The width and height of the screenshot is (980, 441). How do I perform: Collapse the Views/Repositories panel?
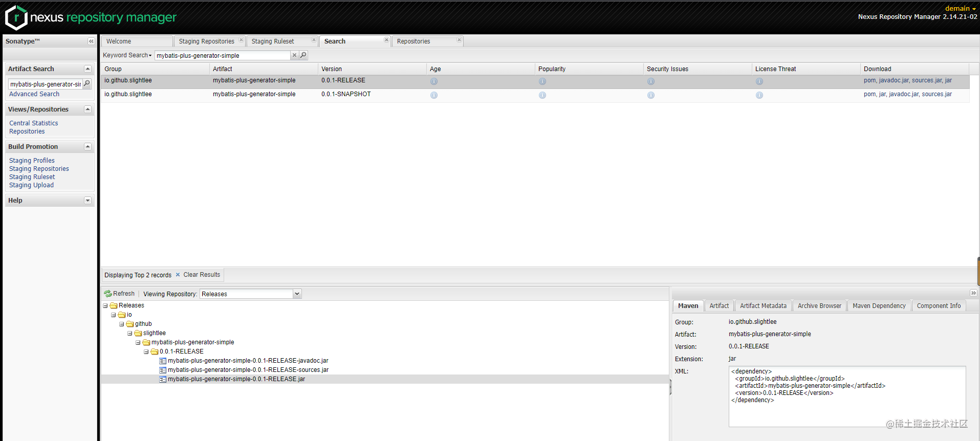(x=88, y=109)
